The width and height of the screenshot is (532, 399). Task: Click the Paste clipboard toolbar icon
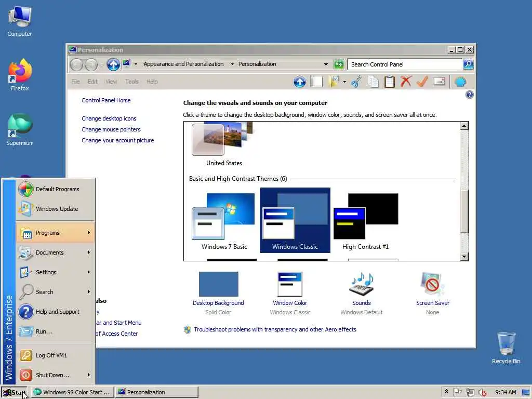(390, 82)
